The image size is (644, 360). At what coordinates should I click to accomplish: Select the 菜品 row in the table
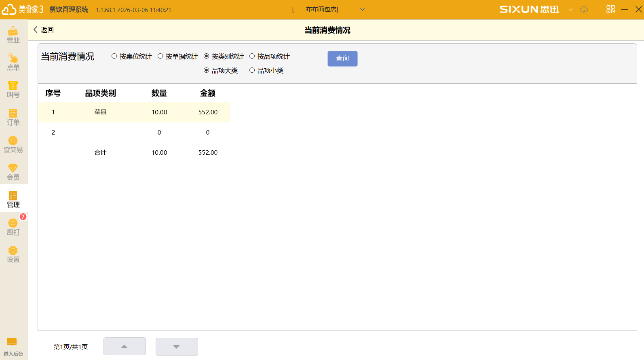[133, 112]
